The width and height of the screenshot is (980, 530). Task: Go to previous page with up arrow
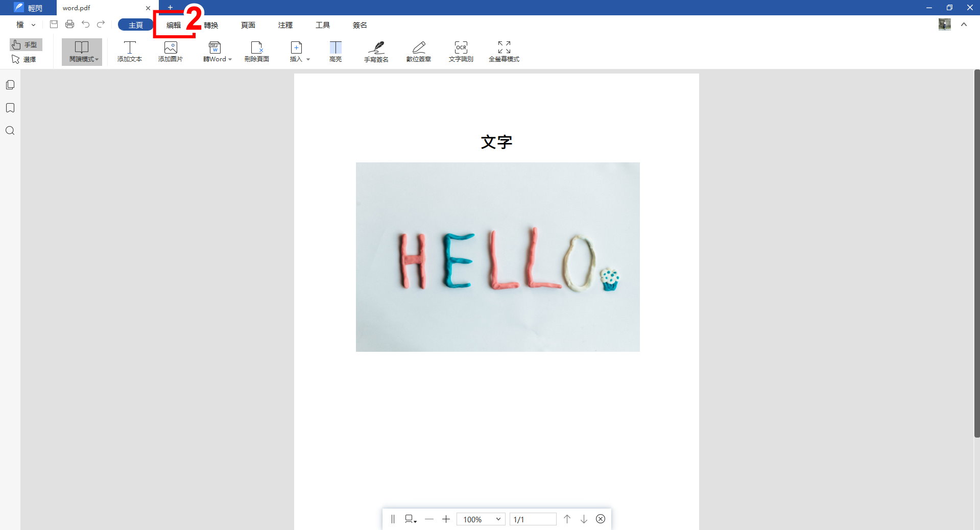(567, 519)
